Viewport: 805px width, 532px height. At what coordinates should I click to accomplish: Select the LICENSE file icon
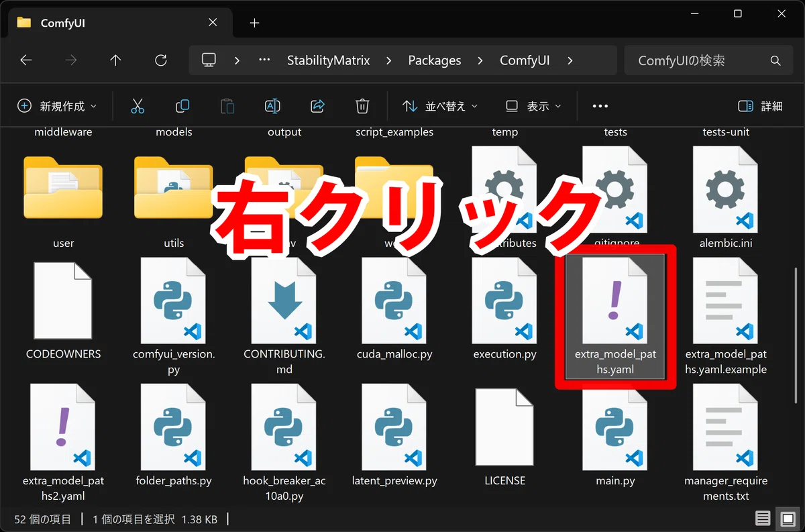coord(504,427)
